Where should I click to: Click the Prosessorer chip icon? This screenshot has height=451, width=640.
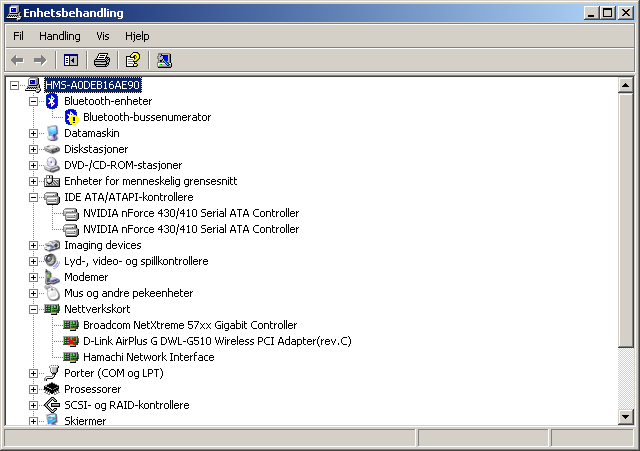point(52,389)
